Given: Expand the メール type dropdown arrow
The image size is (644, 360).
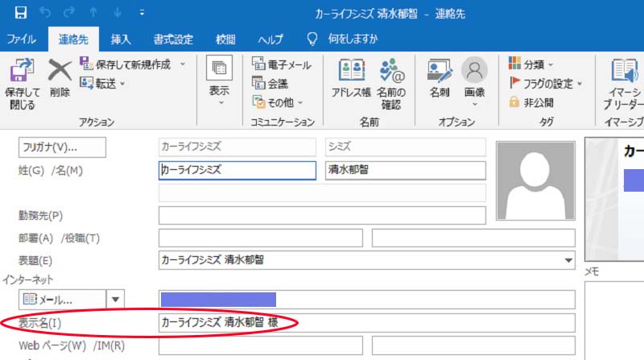Looking at the screenshot, I should (x=116, y=300).
